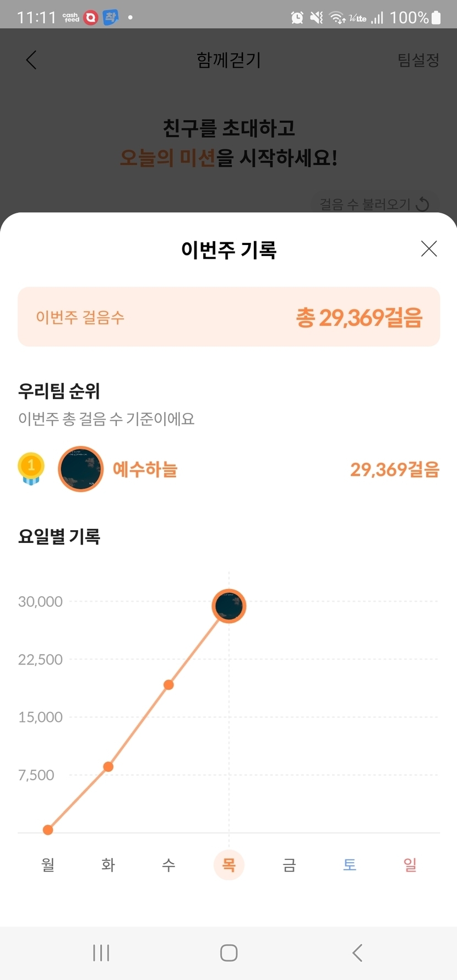
Task: Tap the Thursday avatar marker on chart
Action: (229, 606)
